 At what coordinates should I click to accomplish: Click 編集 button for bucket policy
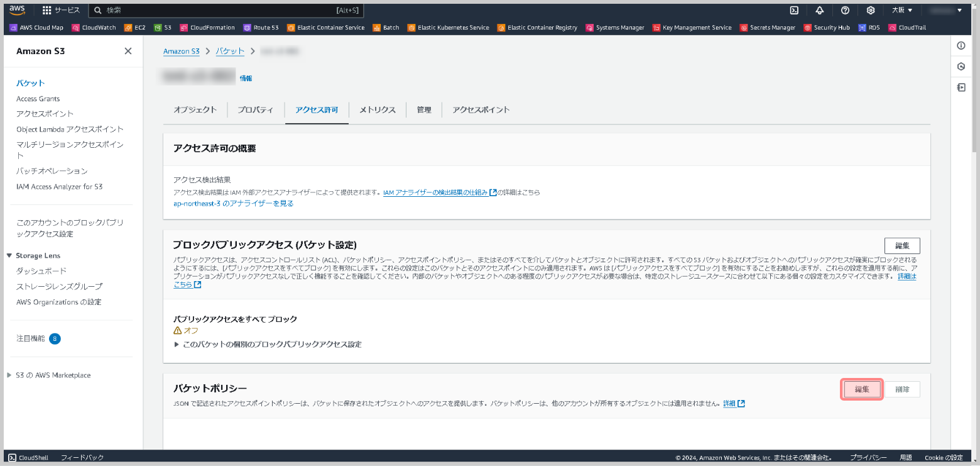861,389
